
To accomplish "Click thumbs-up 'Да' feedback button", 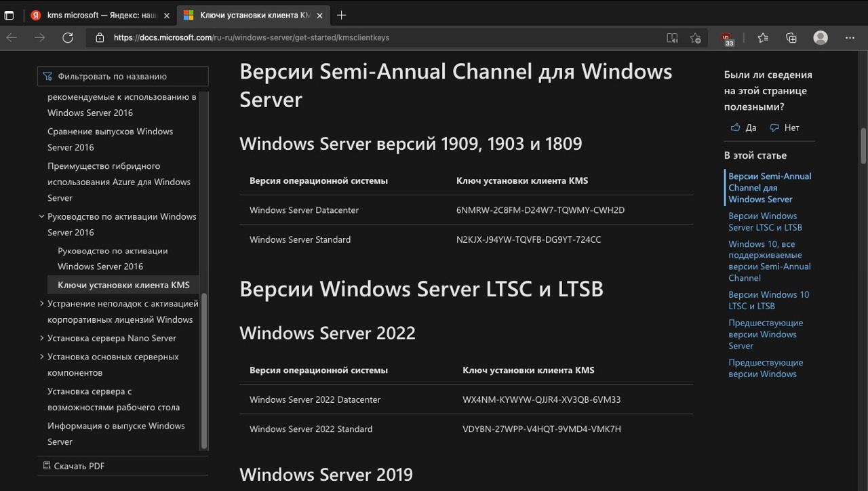I will click(743, 127).
